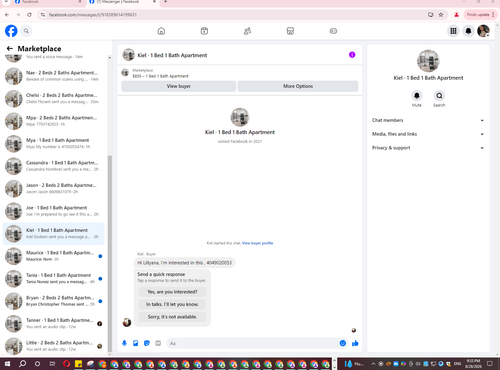Open Mpa 2 Beds 2 Baths conversation
The image size is (500, 370).
(x=53, y=121)
